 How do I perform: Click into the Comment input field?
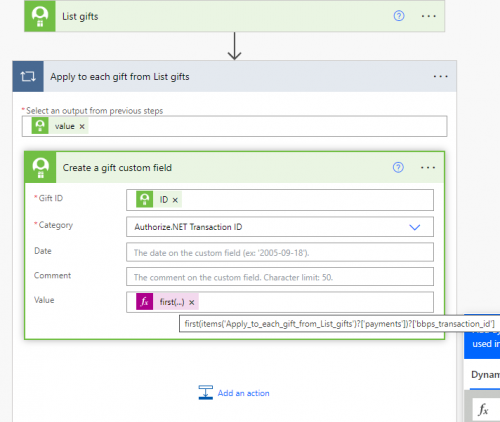click(x=280, y=277)
